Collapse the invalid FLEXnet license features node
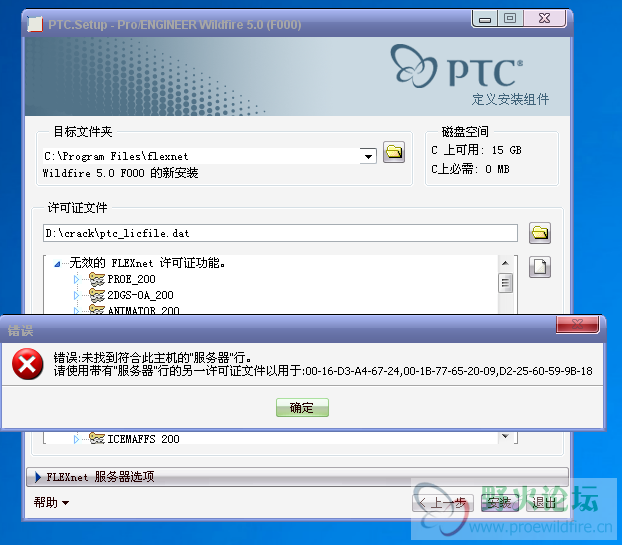 click(57, 264)
